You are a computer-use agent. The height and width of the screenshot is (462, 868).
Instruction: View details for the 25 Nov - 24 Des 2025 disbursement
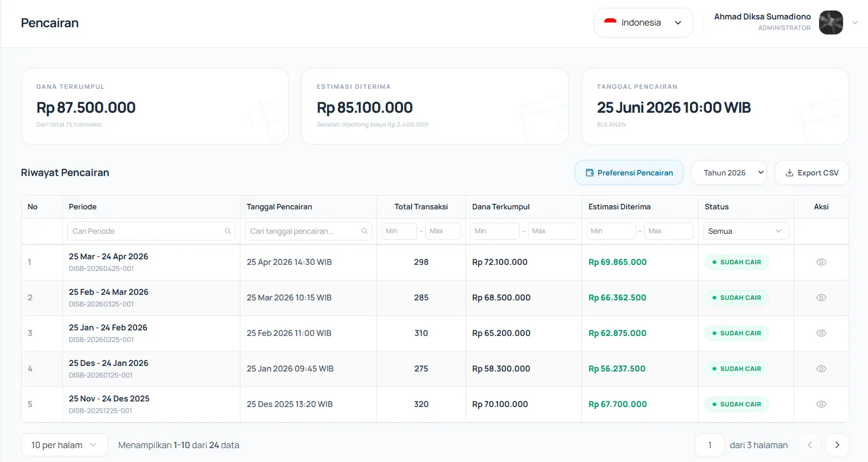coord(821,404)
